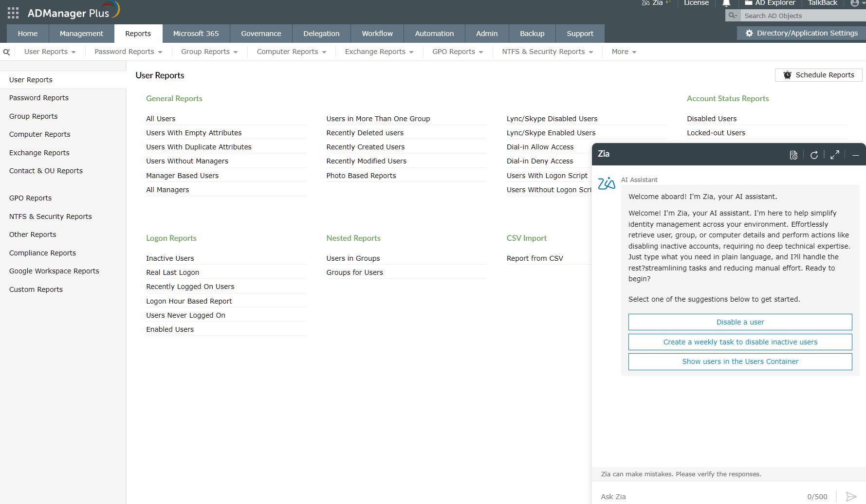This screenshot has height=504, width=866.
Task: Refresh the Zia conversation
Action: 814,155
